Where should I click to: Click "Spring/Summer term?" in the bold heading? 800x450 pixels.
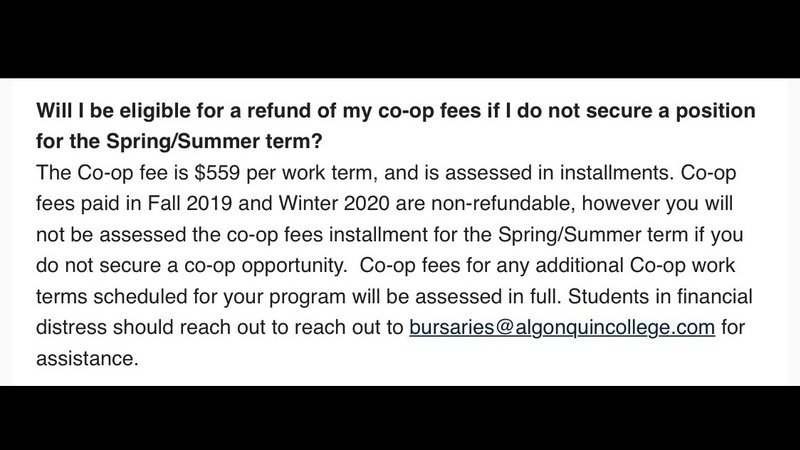coord(214,141)
